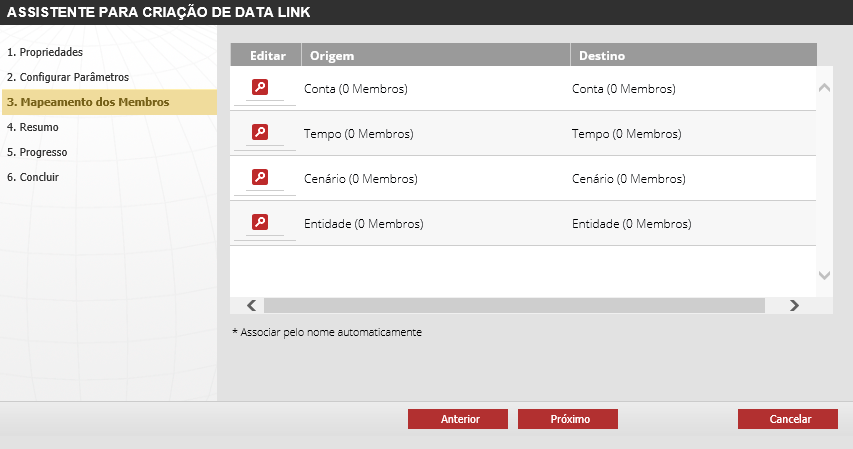Go to step 6. Concluir
Screen dimensions: 853x449
click(x=33, y=177)
